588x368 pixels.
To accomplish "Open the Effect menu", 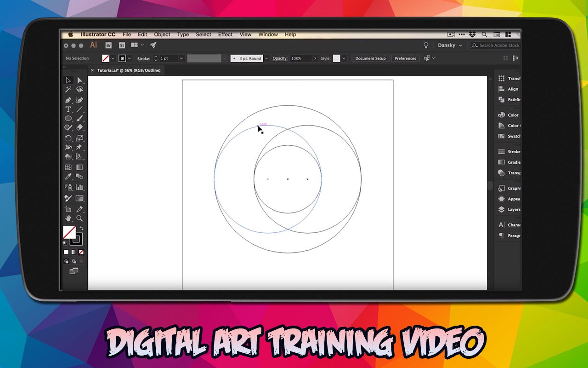I will [x=225, y=34].
